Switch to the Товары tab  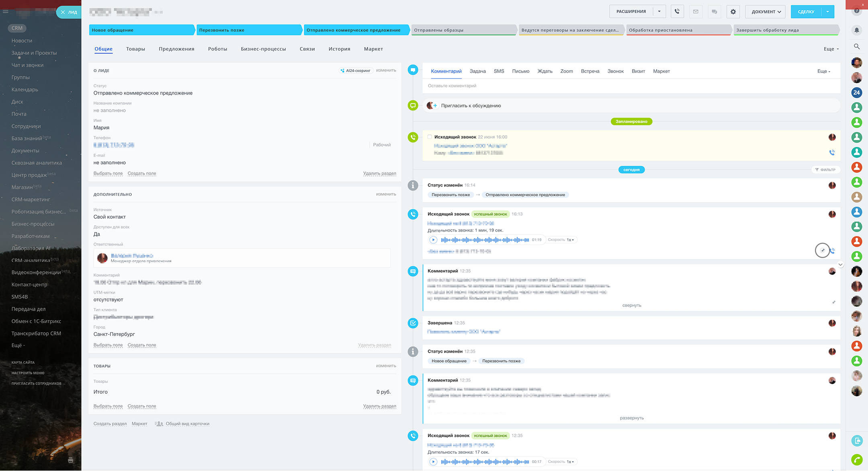click(135, 49)
